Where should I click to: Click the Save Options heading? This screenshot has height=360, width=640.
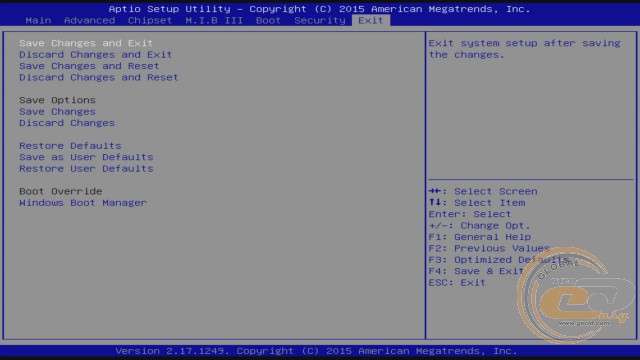point(57,100)
